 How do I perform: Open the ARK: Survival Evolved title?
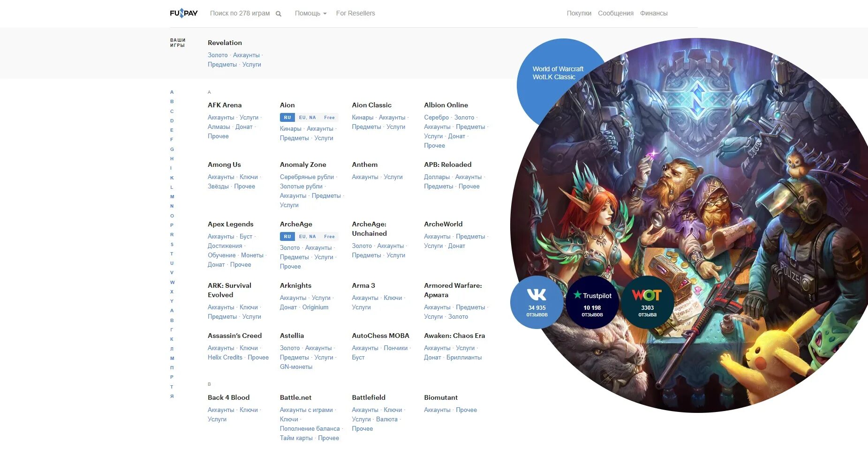point(229,290)
